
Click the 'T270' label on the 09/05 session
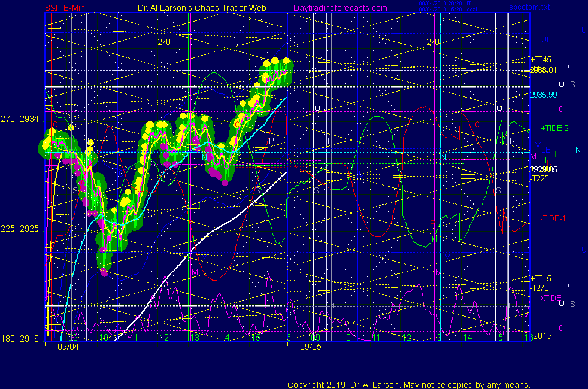click(x=431, y=42)
